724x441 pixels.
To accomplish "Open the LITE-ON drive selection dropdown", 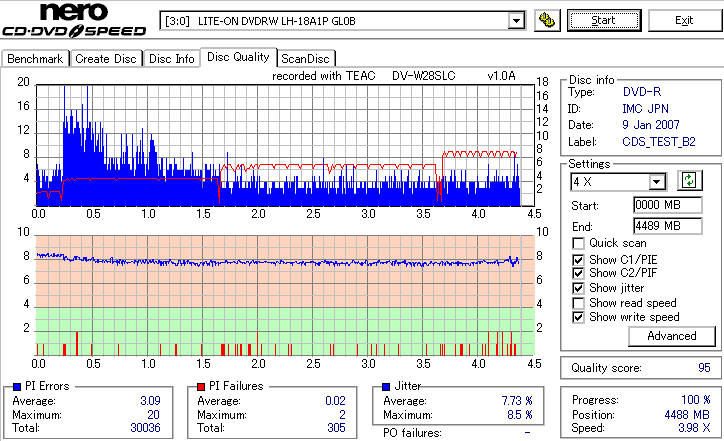I will (x=516, y=21).
